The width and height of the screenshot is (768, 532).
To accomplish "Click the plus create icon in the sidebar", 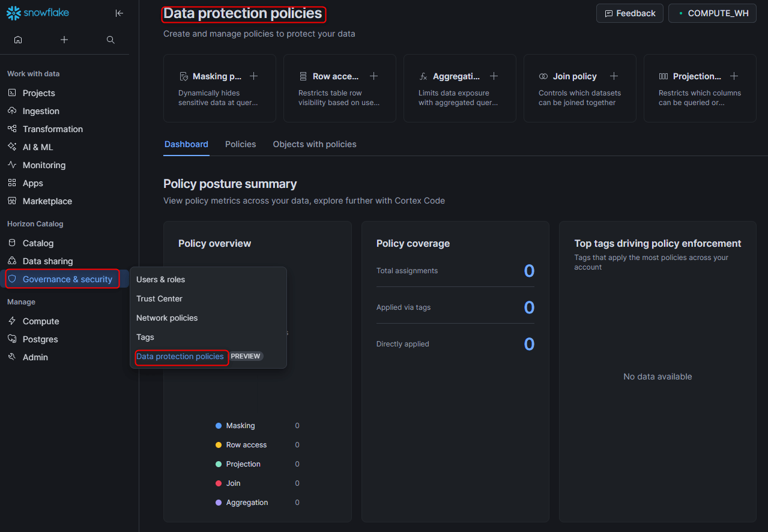I will [64, 40].
